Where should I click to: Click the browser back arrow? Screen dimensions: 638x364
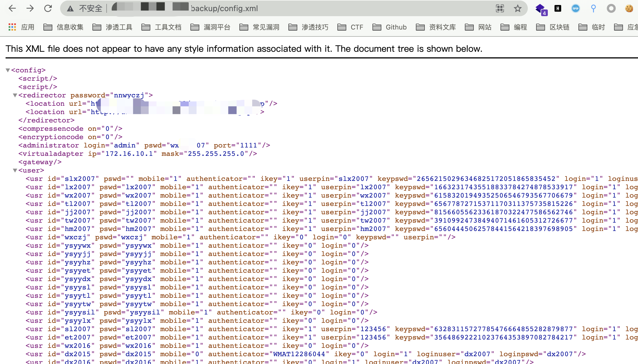coord(12,8)
